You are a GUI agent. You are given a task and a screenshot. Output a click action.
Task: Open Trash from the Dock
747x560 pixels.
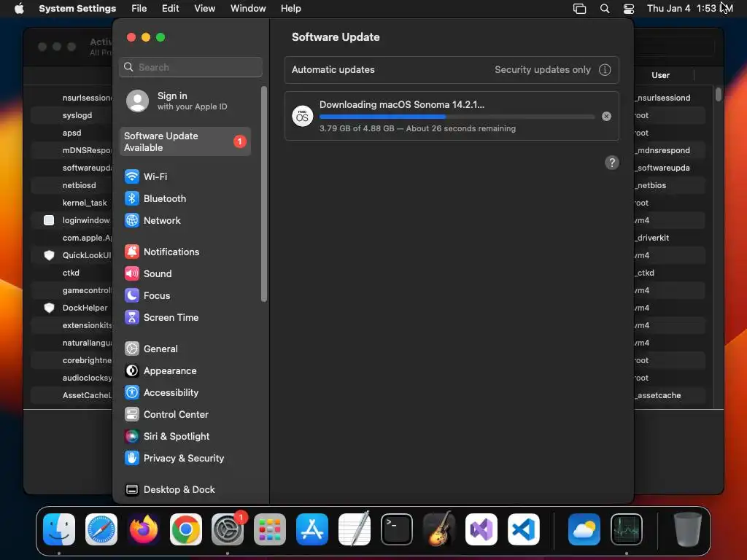[x=687, y=529]
